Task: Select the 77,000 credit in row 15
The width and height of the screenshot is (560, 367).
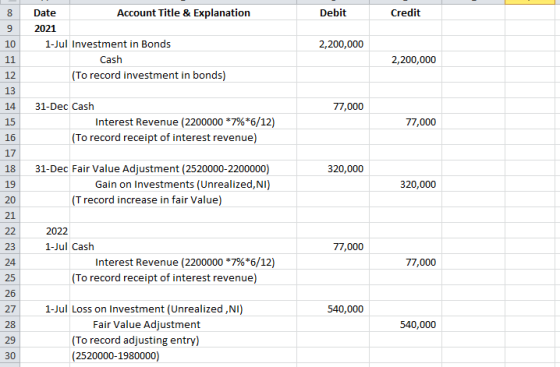Action: 405,122
